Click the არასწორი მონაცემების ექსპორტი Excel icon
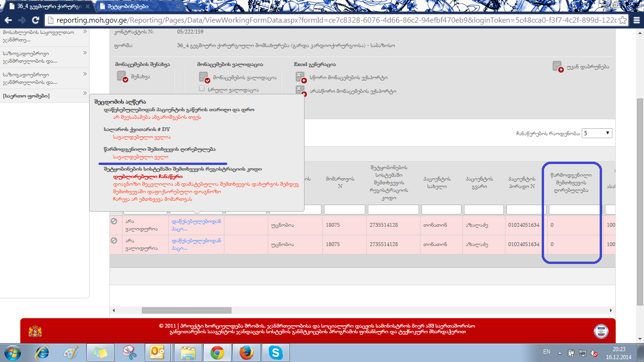 click(x=300, y=91)
